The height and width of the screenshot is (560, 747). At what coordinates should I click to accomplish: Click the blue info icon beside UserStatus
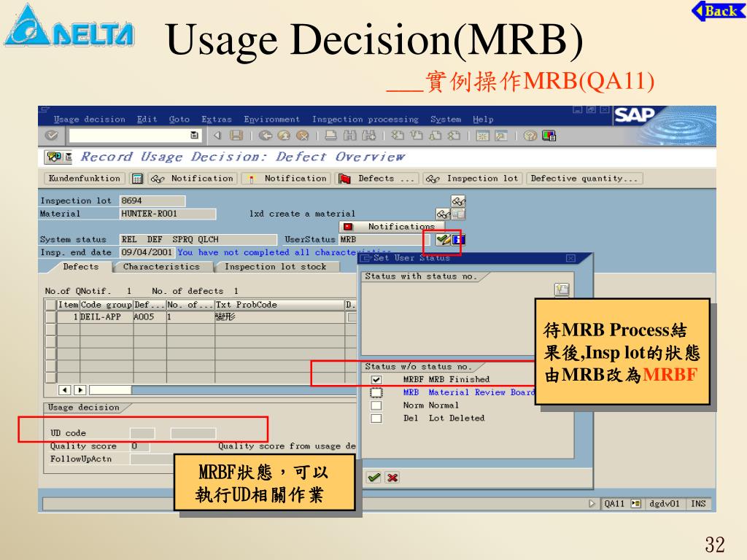click(x=458, y=239)
